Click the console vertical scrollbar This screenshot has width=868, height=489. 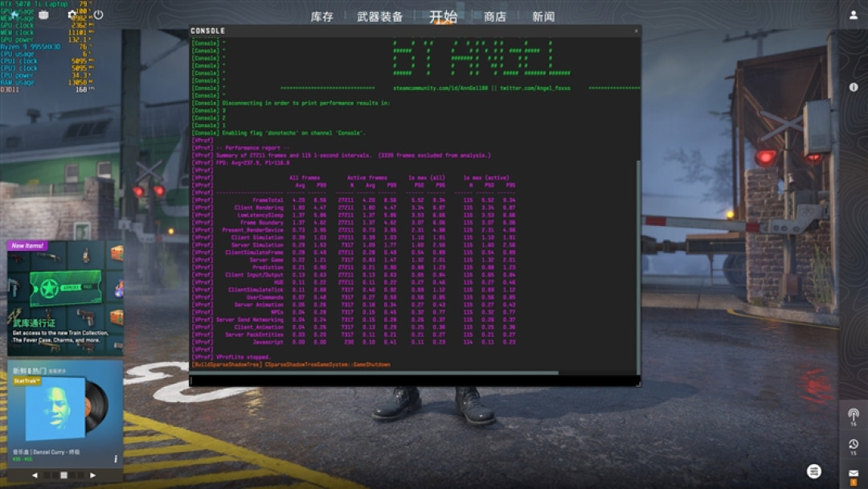638,268
